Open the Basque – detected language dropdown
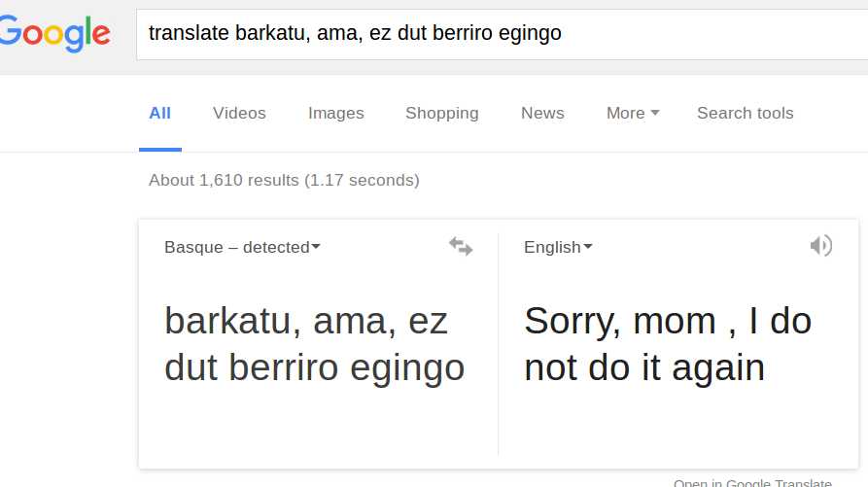 click(242, 247)
